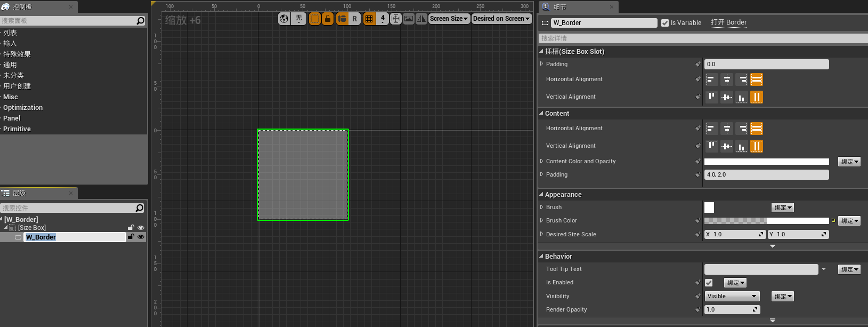Click 绑定 bind button for Visibility
Image resolution: width=868 pixels, height=327 pixels.
point(783,297)
